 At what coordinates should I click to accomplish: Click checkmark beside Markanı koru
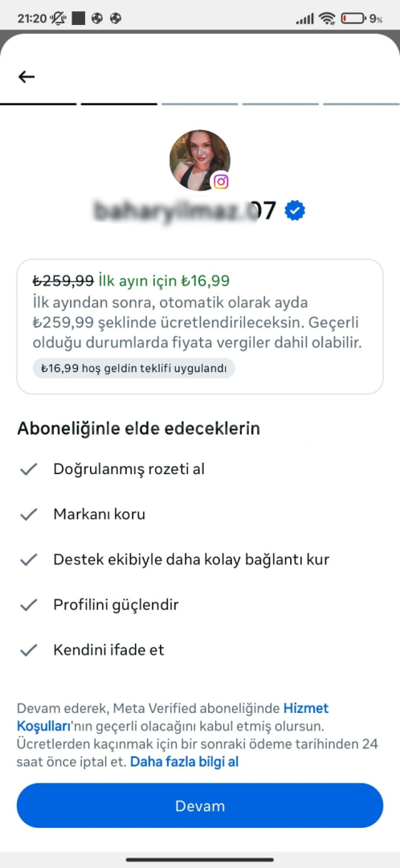tap(28, 514)
